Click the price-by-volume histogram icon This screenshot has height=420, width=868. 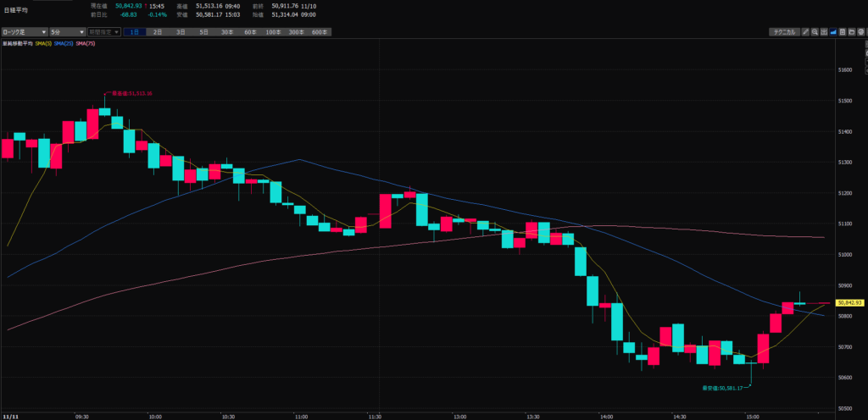tap(824, 32)
